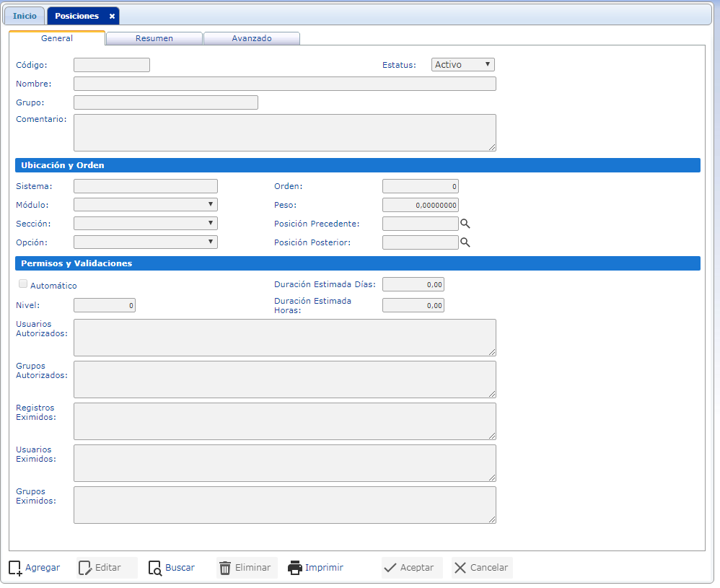The image size is (720, 588).
Task: Open the Opción dropdown list
Action: pos(145,242)
